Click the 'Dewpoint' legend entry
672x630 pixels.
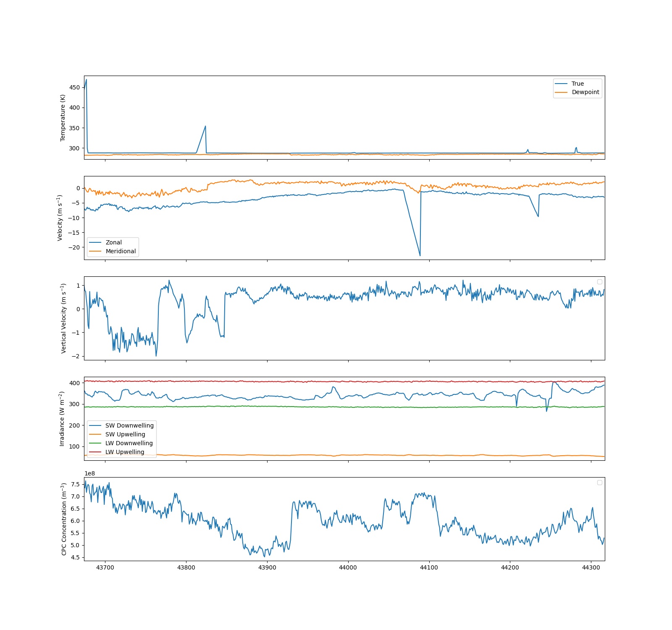coord(585,92)
